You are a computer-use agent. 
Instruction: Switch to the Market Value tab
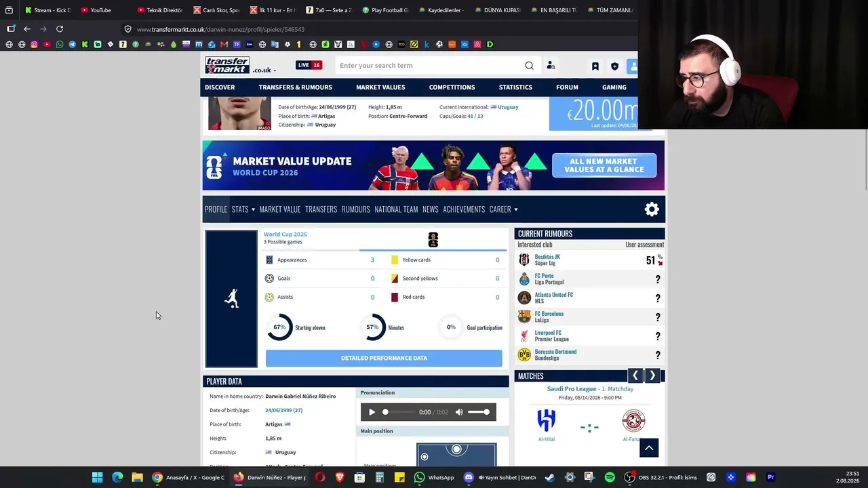[x=279, y=209]
